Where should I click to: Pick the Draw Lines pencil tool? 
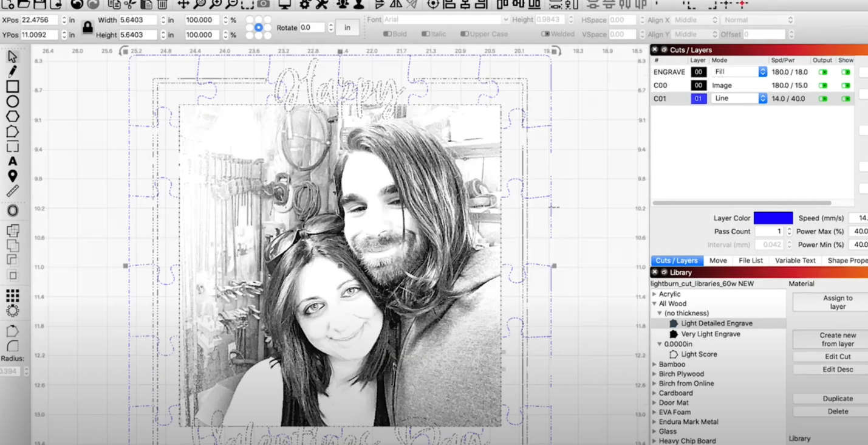coord(12,71)
